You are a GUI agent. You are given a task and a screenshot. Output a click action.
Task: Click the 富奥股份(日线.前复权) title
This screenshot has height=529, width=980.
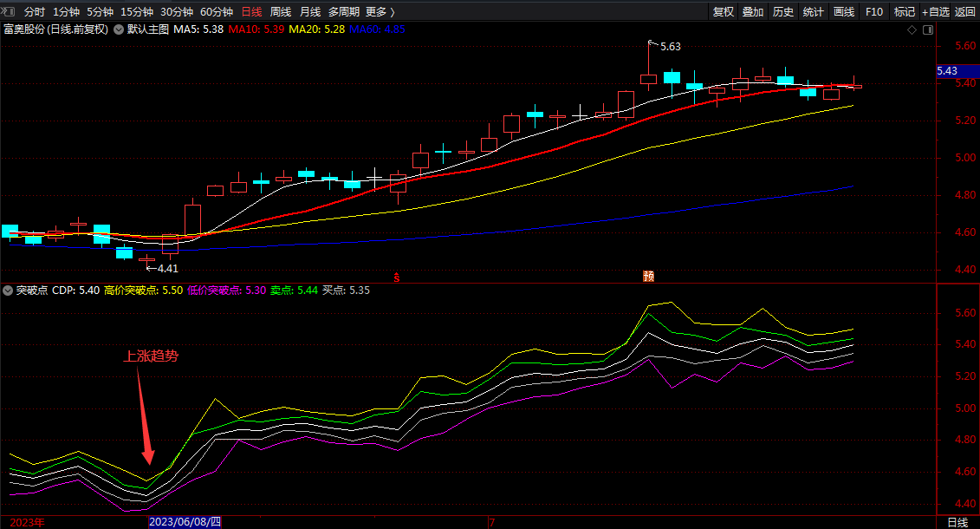coord(55,29)
